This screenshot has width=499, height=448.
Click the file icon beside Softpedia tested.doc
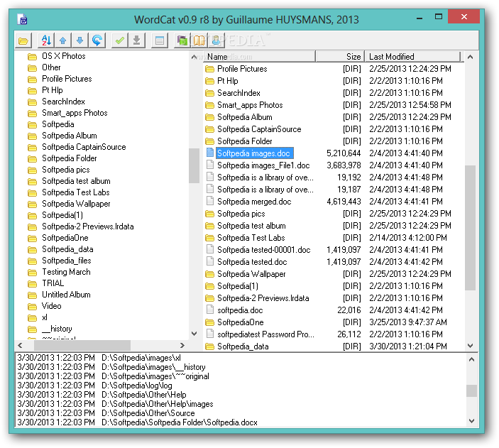click(x=209, y=261)
